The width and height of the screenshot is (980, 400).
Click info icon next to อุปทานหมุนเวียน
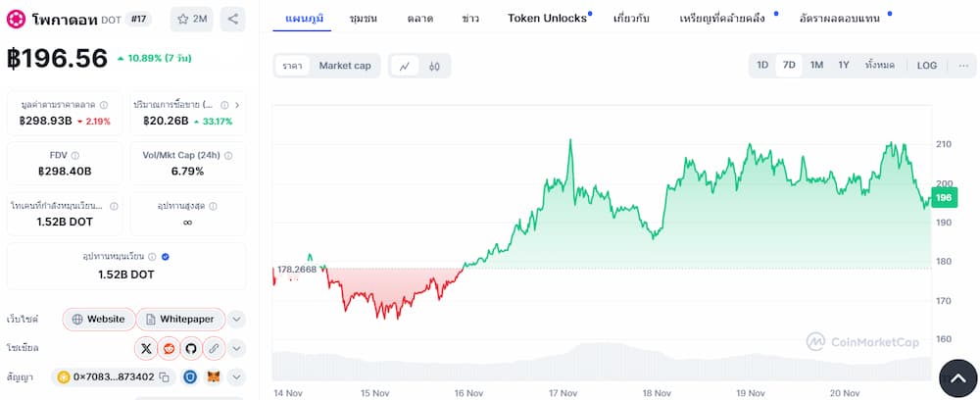153,256
